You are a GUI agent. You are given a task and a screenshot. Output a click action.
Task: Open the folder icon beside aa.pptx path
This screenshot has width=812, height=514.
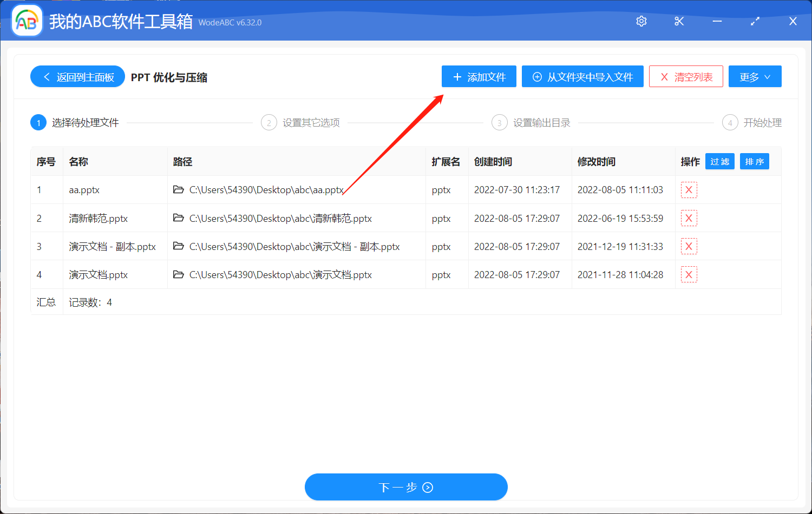tap(179, 190)
